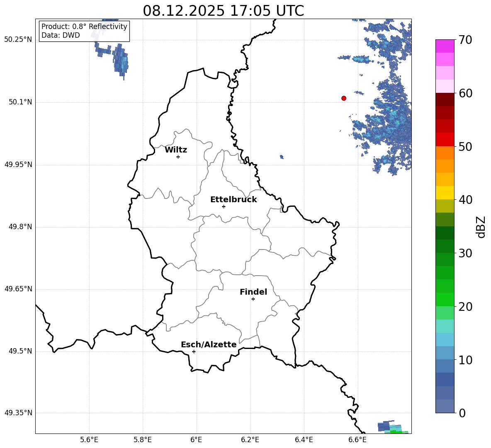Image resolution: width=491 pixels, height=448 pixels.
Task: Click the Ettelbruck location cross marker
Action: pos(224,206)
